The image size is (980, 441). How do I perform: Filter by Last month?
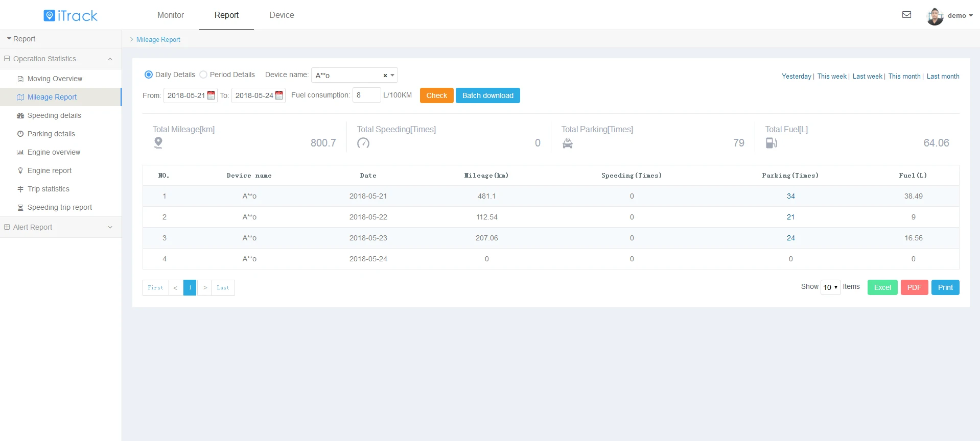(943, 76)
